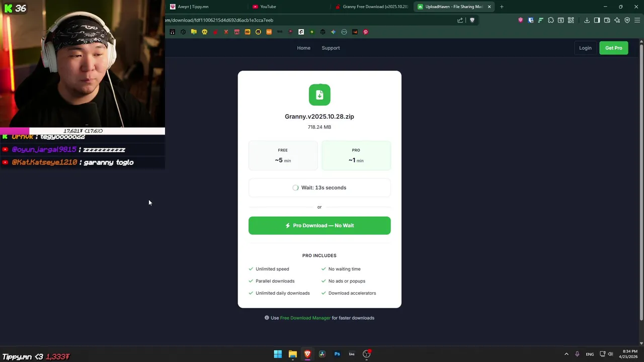Screen dimensions: 644x362
Task: Open Leo AI sparkle icon
Action: (617, 20)
